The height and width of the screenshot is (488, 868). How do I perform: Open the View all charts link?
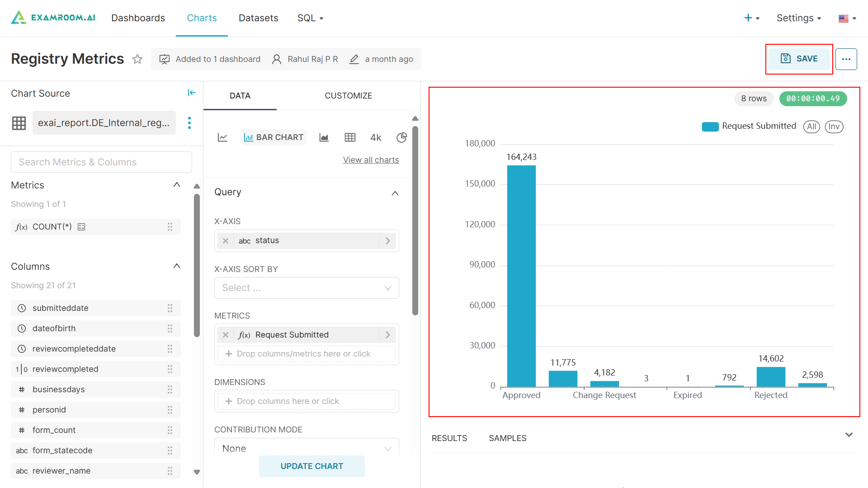(371, 160)
